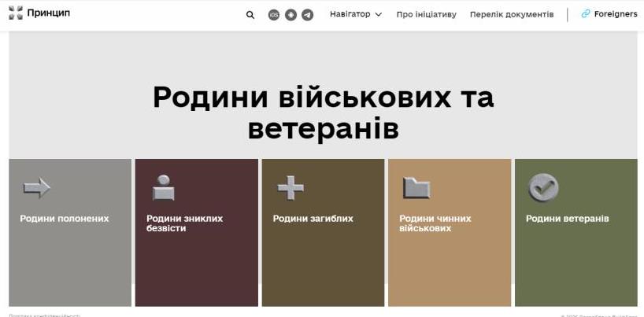Expand the Навігатор dropdown menu

coord(350,14)
